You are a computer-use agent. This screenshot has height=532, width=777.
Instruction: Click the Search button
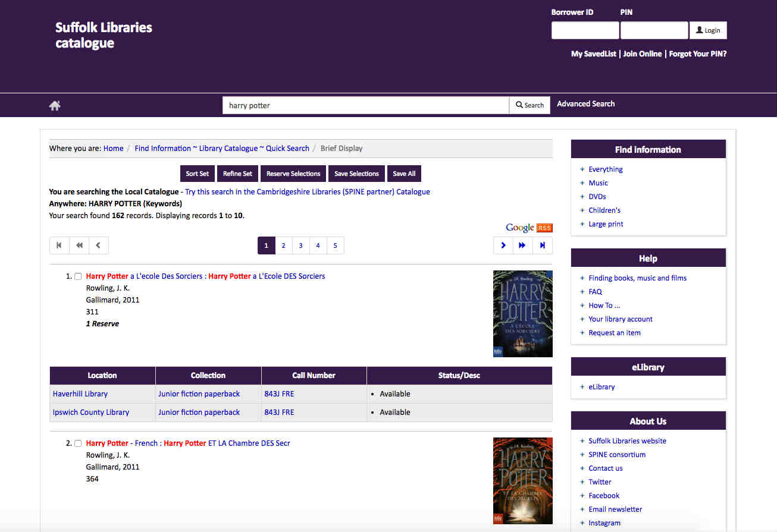(x=530, y=105)
